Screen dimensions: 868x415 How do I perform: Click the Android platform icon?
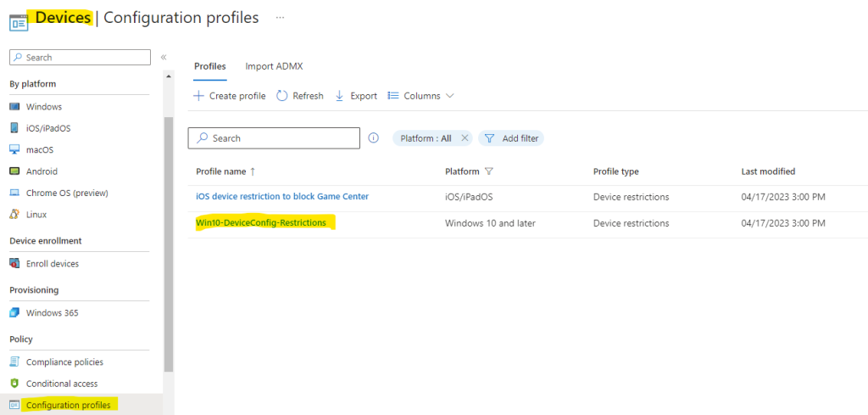point(15,171)
